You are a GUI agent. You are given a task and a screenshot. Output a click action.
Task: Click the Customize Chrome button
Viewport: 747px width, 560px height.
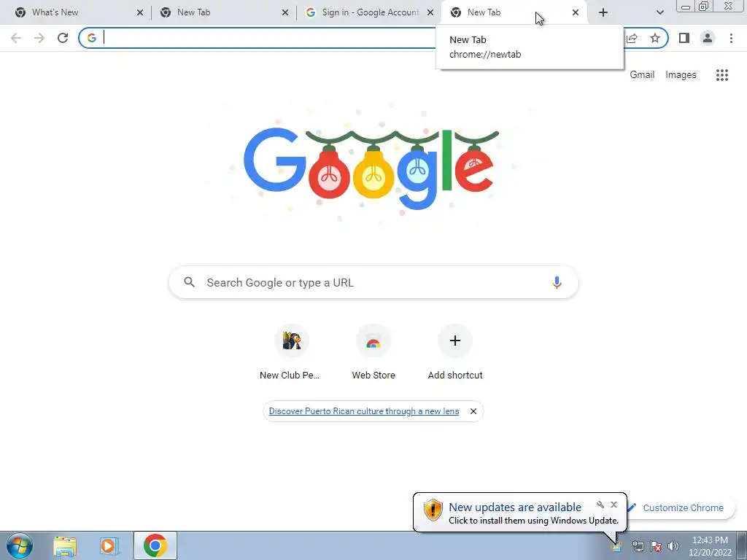[x=682, y=508]
